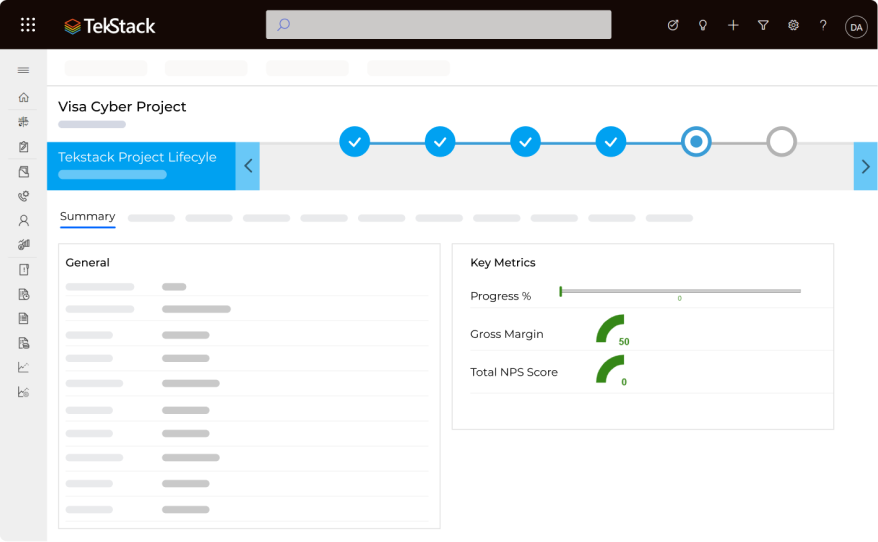The image size is (878, 542).
Task: Open the settings gear in header
Action: [x=793, y=25]
